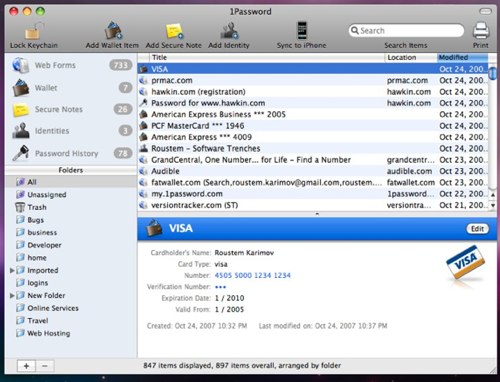Open the Wallet category
Image resolution: width=500 pixels, height=382 pixels.
coord(71,88)
